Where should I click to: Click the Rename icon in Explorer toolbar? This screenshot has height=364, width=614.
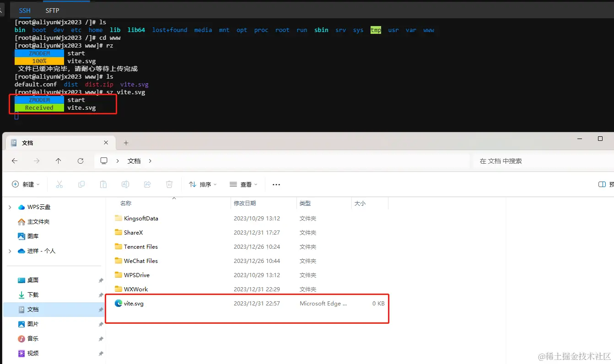[x=125, y=184]
